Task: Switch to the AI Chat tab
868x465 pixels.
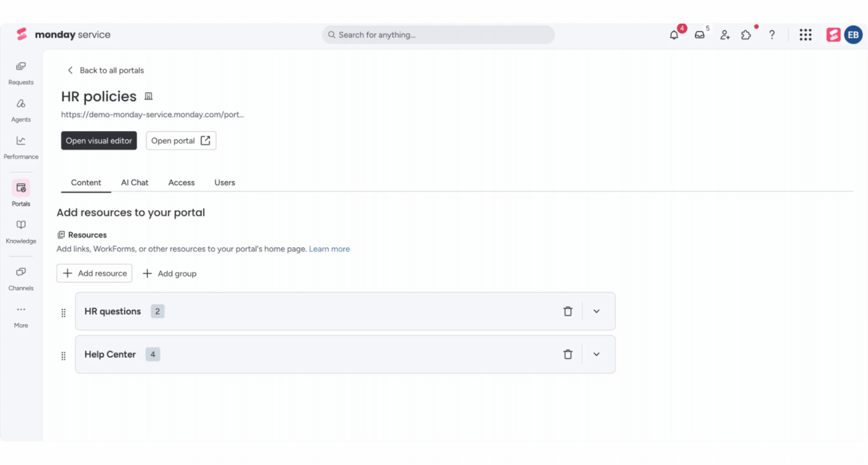Action: click(x=135, y=183)
